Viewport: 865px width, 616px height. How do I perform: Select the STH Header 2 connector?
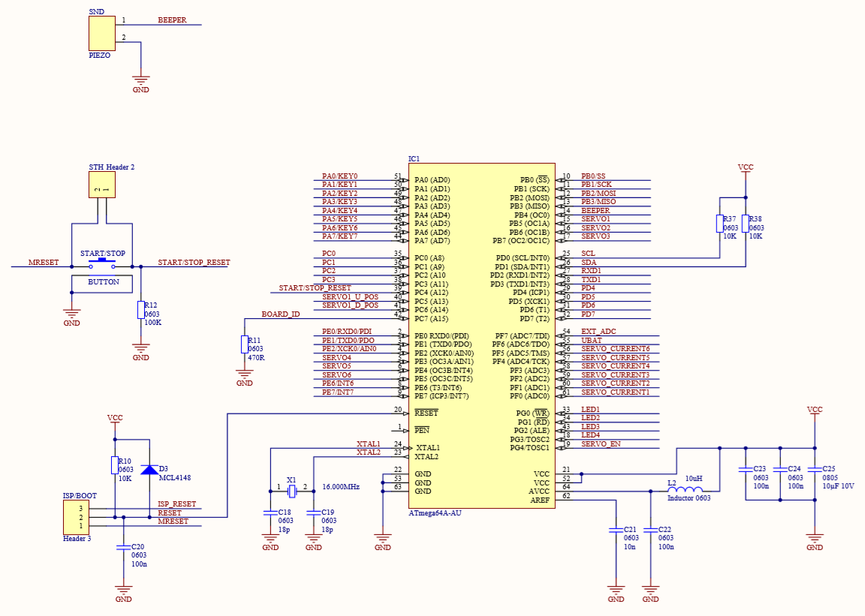pos(101,185)
